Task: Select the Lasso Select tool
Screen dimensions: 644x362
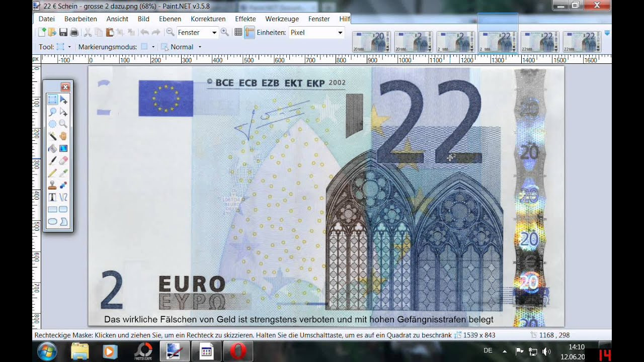Action: coord(52,112)
